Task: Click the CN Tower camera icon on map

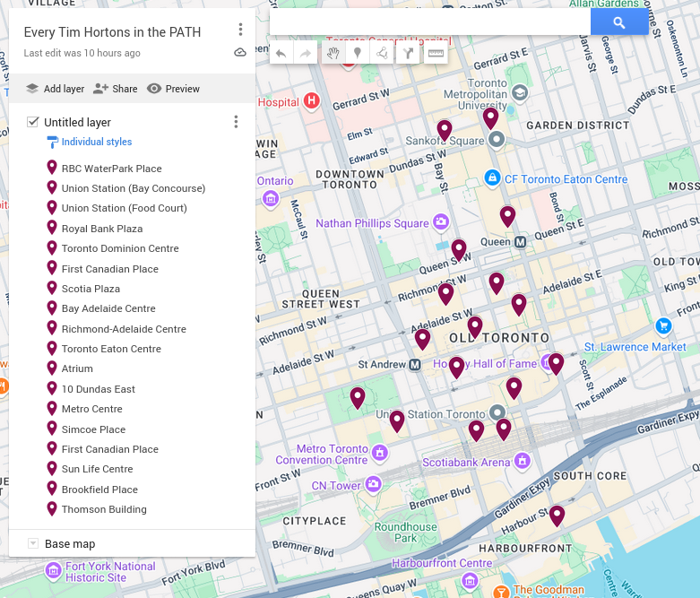Action: [373, 485]
